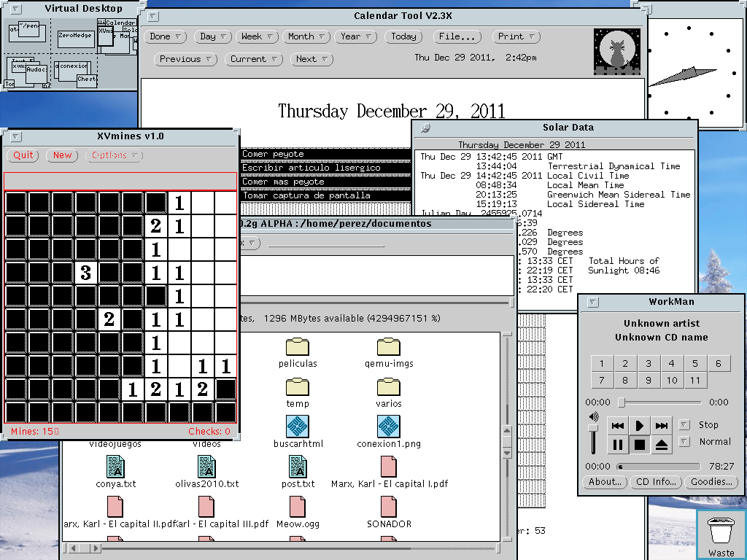The width and height of the screenshot is (747, 560).
Task: Open the Calendar Tool window menu icon
Action: coord(153,16)
